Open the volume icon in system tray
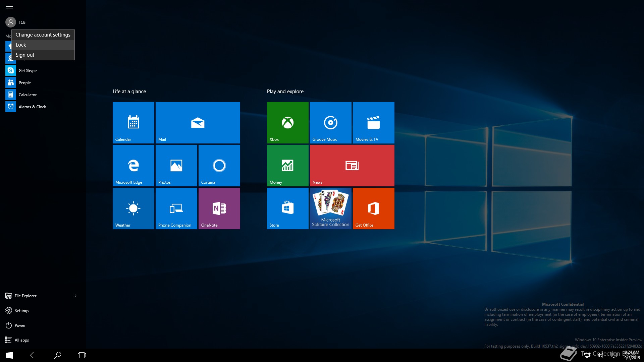 click(x=600, y=355)
